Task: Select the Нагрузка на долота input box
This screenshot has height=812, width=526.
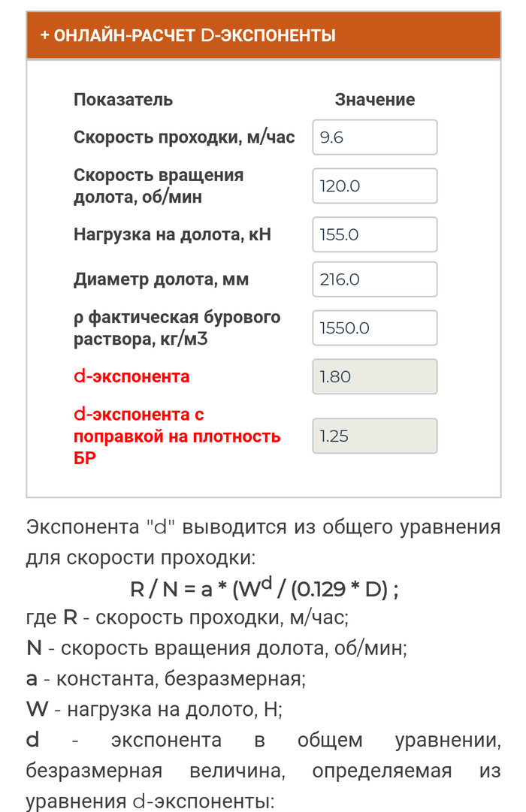Action: 374,234
